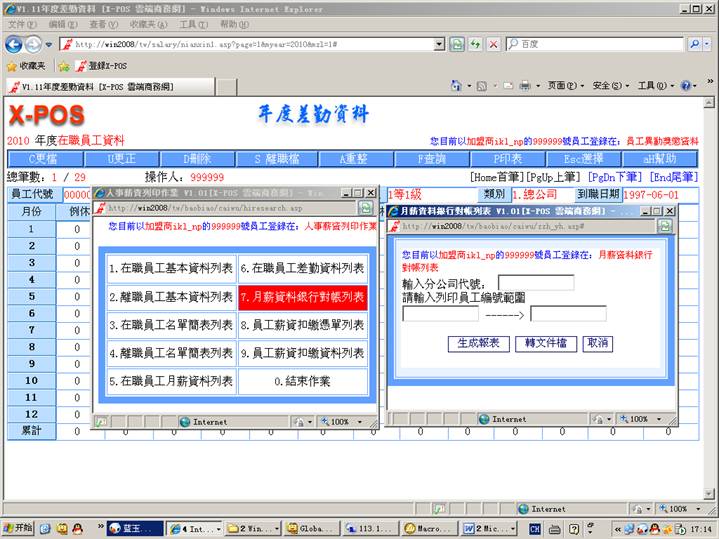Image resolution: width=719 pixels, height=539 pixels.
Task: Click the 輸入分公司代號 input field
Action: [x=535, y=283]
